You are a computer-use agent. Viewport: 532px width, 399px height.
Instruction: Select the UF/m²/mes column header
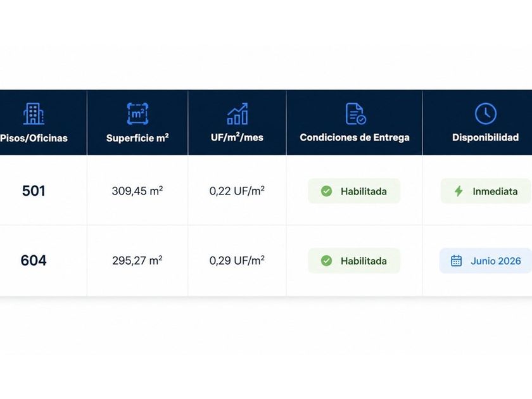pyautogui.click(x=237, y=137)
